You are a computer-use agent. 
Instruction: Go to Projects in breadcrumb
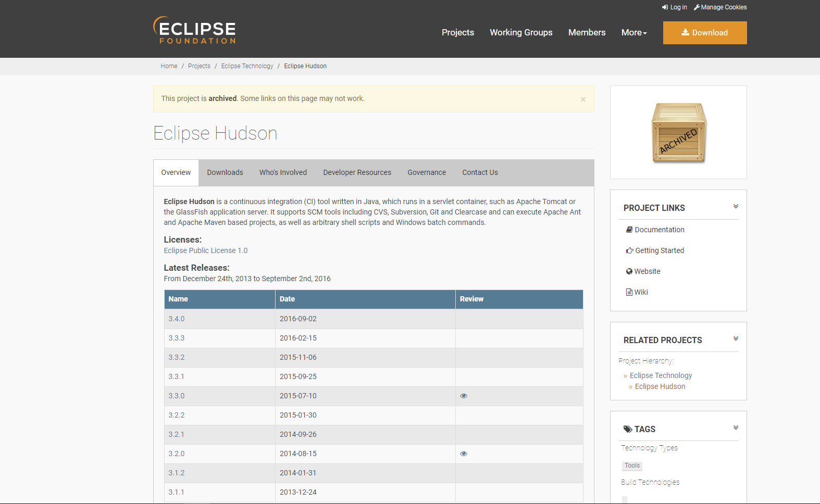(x=199, y=66)
